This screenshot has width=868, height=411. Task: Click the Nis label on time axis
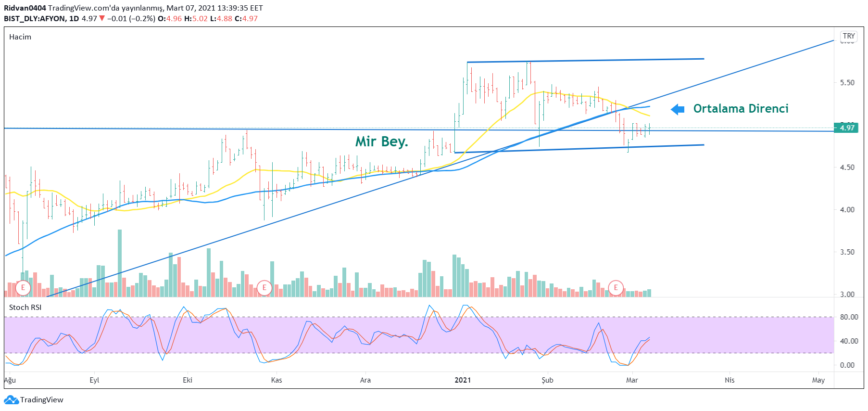pos(730,380)
